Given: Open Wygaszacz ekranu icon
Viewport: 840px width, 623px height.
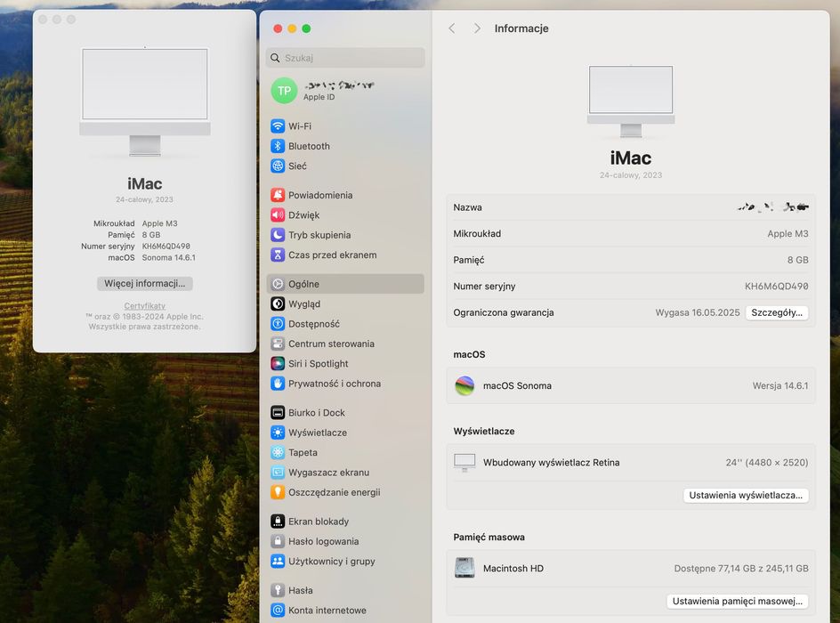Looking at the screenshot, I should [278, 473].
